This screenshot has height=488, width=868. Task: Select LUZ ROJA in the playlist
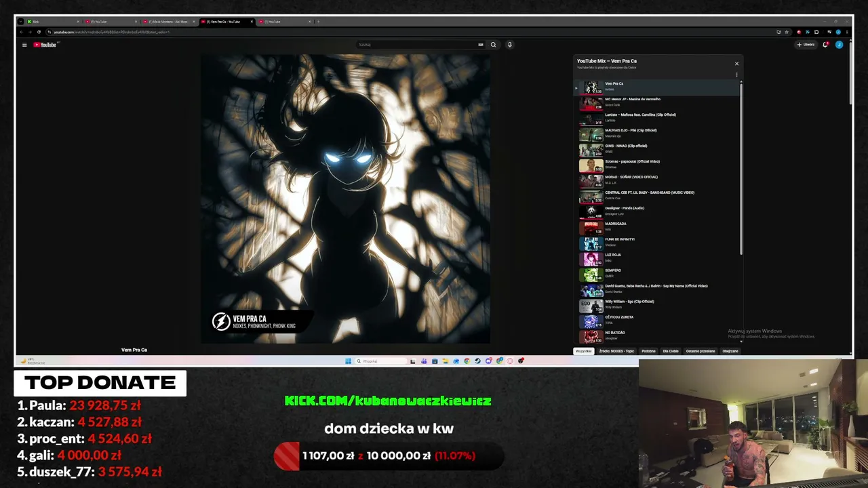tap(656, 258)
